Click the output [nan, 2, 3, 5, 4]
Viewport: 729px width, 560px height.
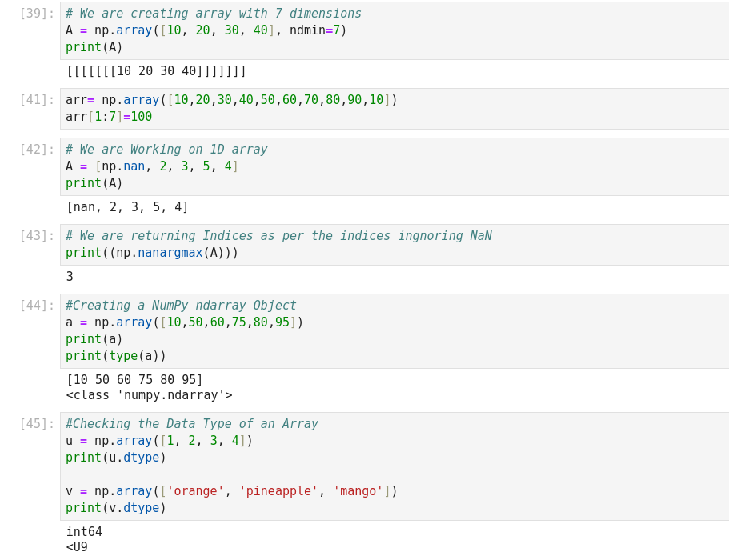[x=127, y=207]
